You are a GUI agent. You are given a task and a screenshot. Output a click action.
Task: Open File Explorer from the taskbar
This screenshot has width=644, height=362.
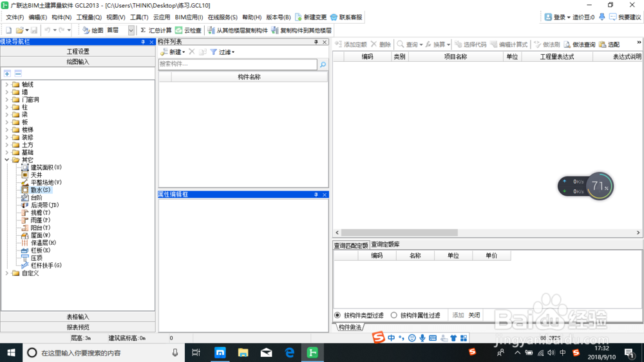[243, 352]
